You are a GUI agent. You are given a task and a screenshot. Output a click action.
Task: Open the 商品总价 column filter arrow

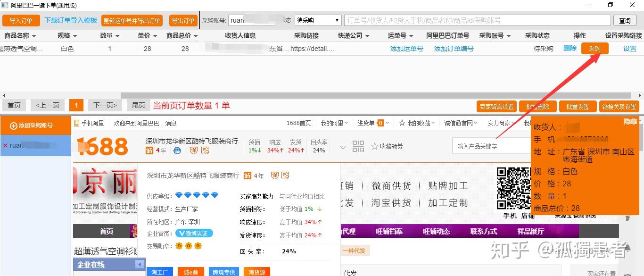click(196, 36)
